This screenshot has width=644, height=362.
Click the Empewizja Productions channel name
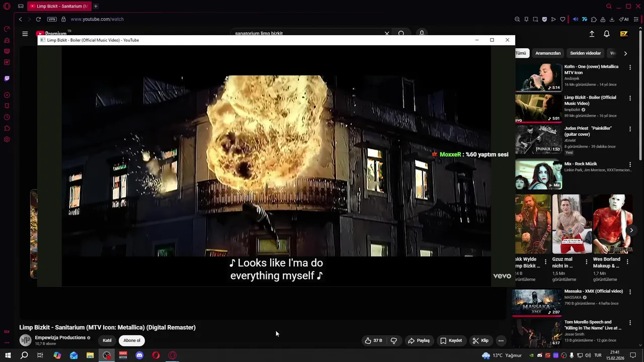pos(60,337)
